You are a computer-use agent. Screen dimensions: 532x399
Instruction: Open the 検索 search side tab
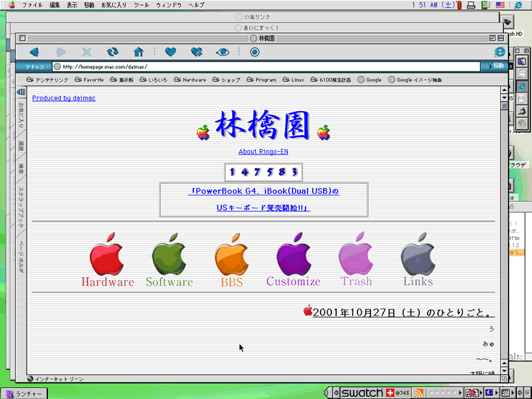[x=21, y=168]
